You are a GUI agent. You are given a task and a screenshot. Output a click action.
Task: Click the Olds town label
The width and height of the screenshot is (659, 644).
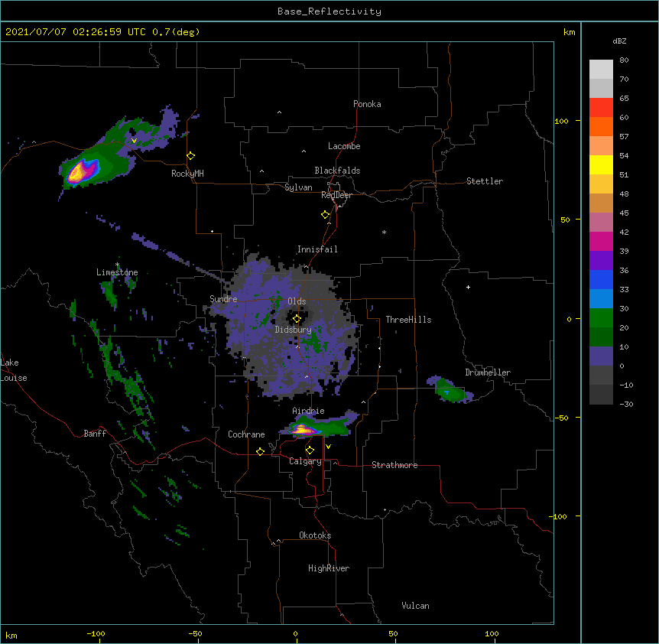(297, 301)
